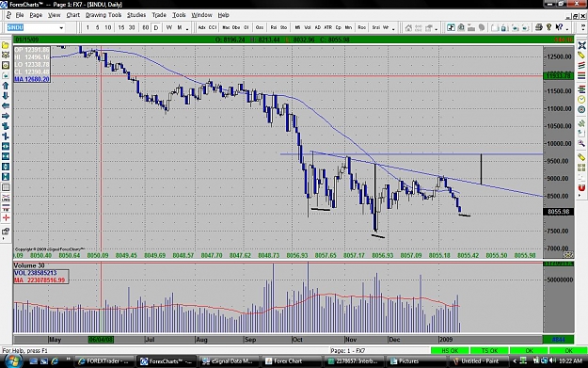This screenshot has height=368, width=588.
Task: Open the Chart menu
Action: click(x=72, y=15)
